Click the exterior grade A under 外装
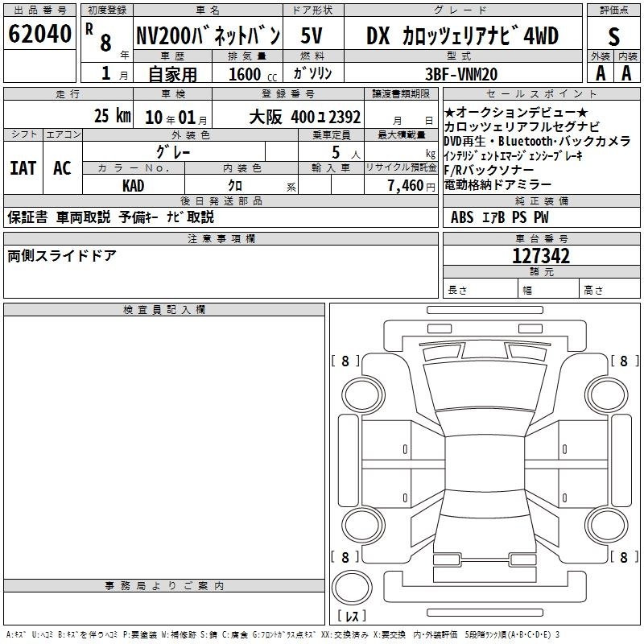 (x=600, y=72)
